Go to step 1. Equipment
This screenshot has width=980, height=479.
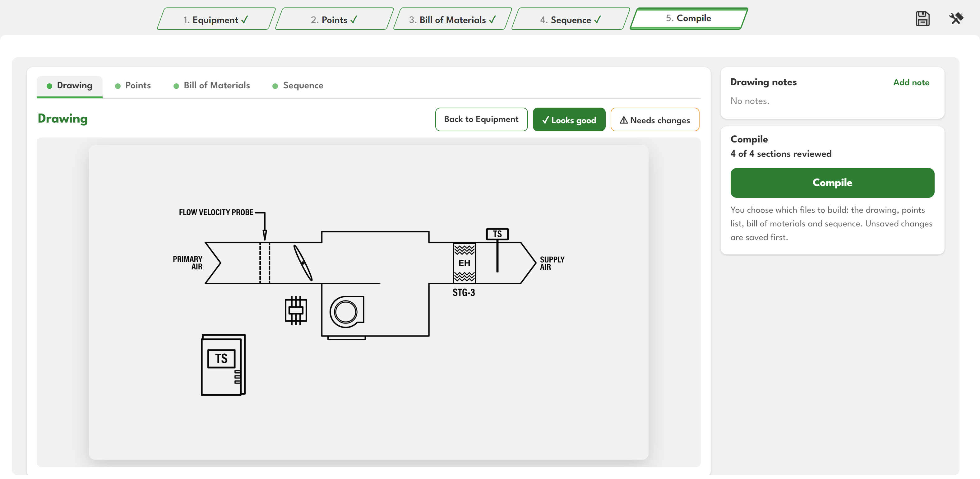(216, 19)
